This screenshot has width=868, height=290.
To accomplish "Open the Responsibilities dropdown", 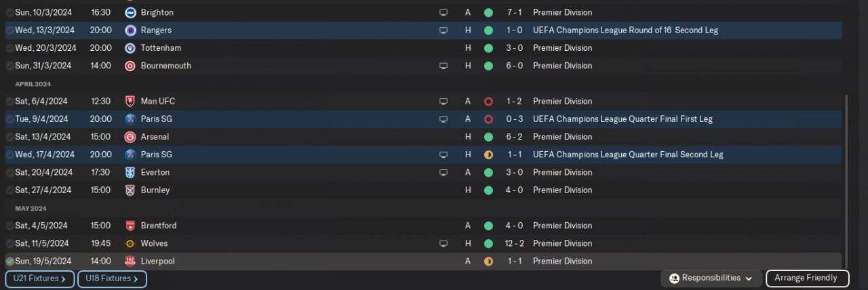I will (x=711, y=278).
